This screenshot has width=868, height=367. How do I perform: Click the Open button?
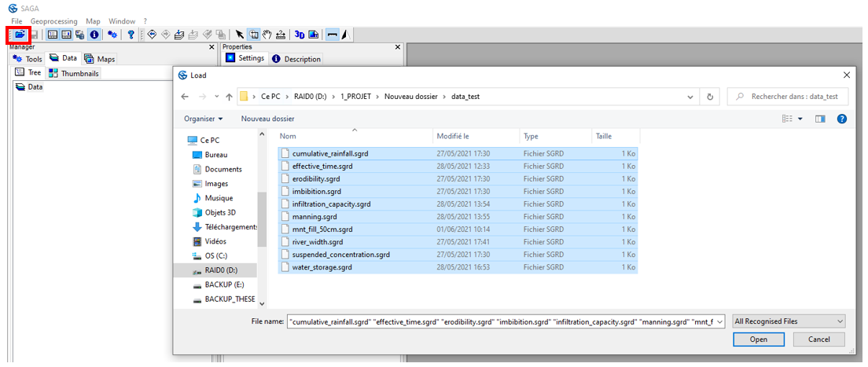[758, 339]
